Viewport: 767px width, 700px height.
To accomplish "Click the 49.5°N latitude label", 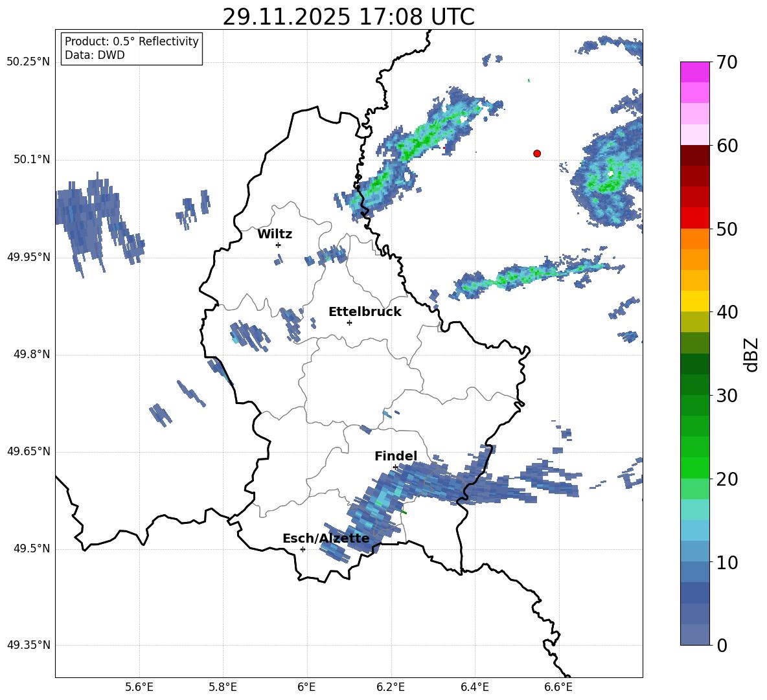I will [x=31, y=549].
